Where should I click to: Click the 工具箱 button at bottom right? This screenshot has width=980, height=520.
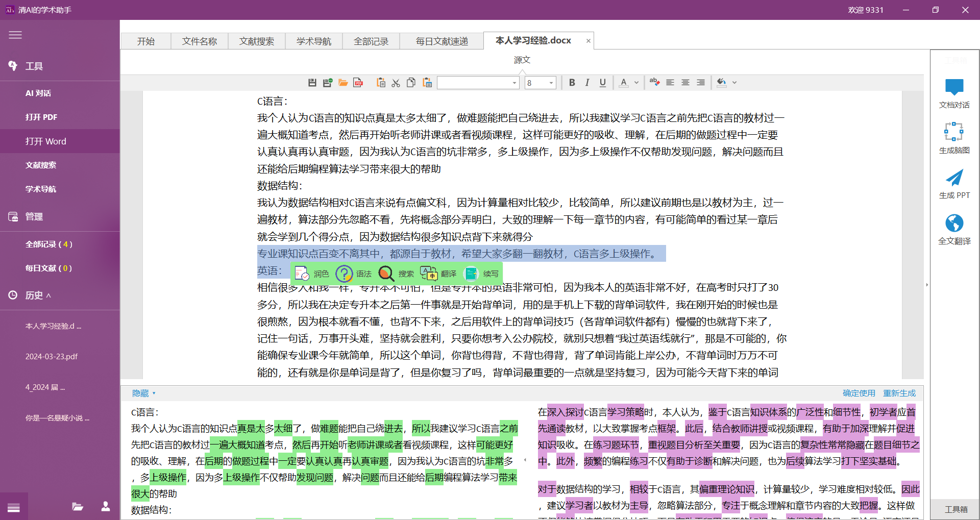pyautogui.click(x=955, y=509)
